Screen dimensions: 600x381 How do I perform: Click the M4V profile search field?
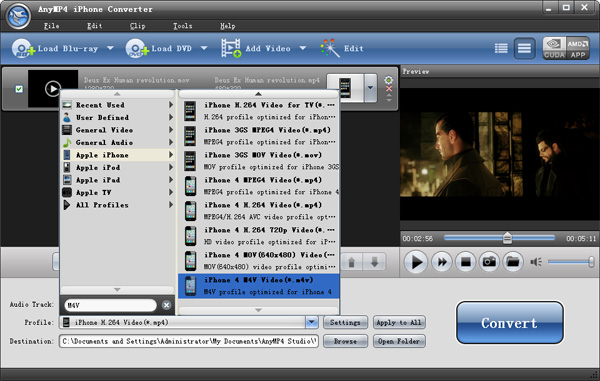pyautogui.click(x=110, y=305)
